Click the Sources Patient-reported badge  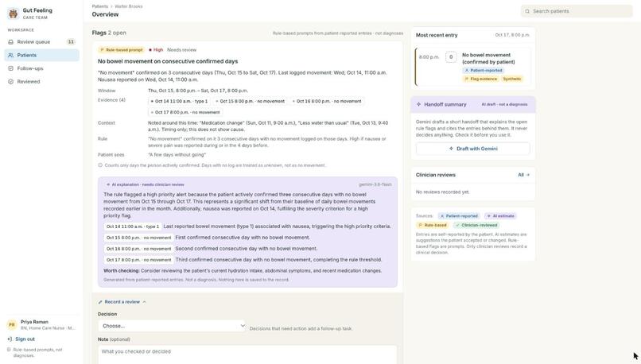tap(459, 215)
